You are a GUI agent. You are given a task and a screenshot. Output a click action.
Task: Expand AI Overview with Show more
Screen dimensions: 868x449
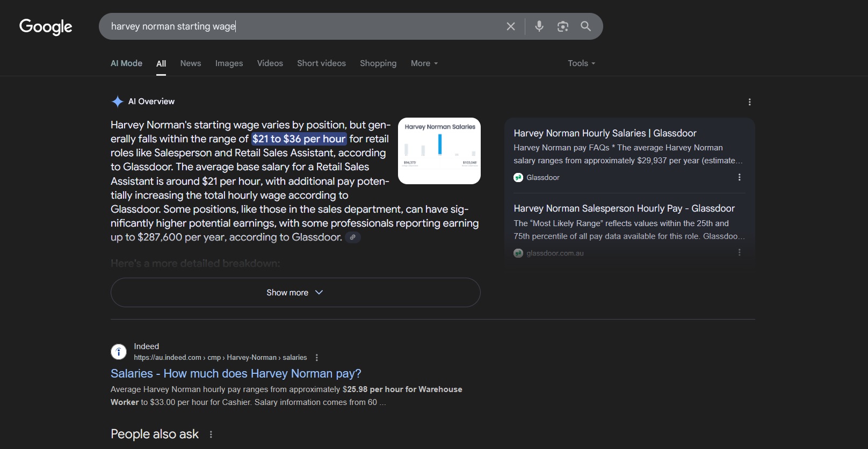point(295,293)
